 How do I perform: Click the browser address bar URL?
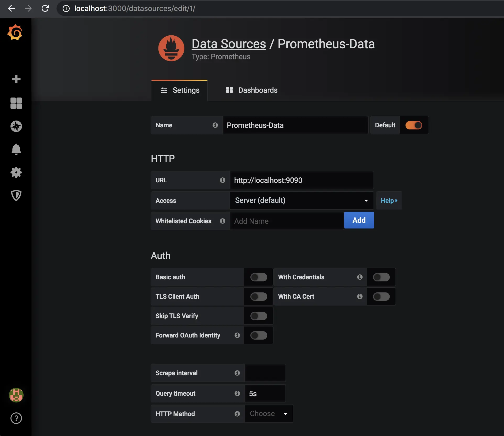click(135, 8)
